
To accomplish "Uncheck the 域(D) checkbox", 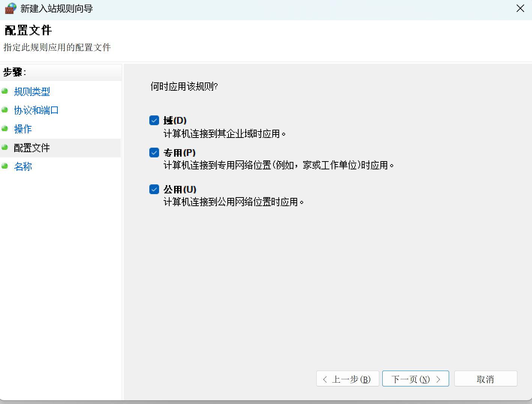I will [154, 120].
